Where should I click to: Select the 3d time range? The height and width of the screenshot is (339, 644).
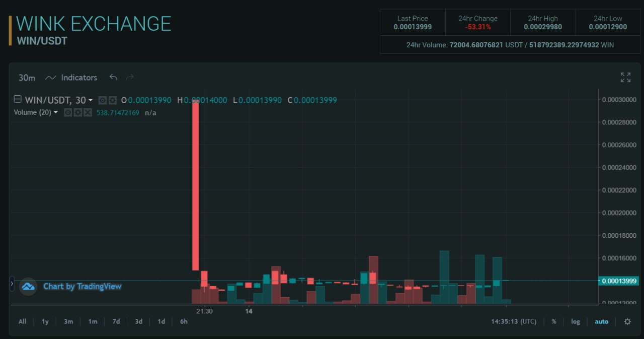pyautogui.click(x=138, y=321)
